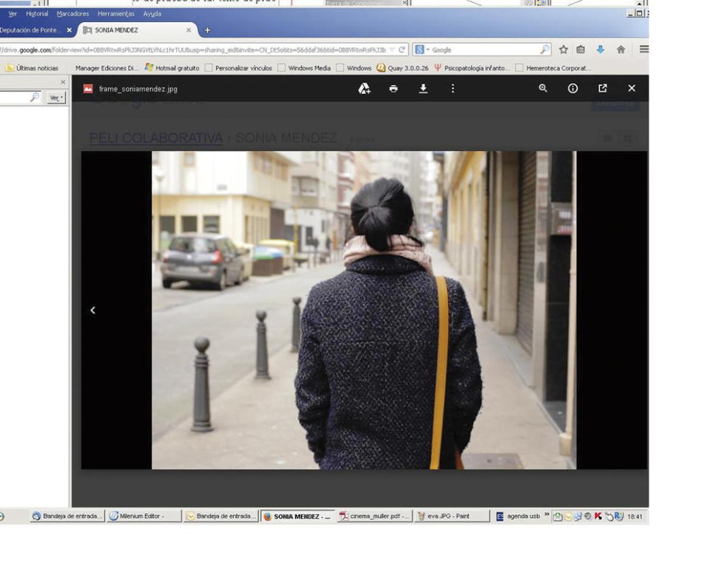
Task: Open Hotmail gratuito bookmark
Action: [172, 68]
